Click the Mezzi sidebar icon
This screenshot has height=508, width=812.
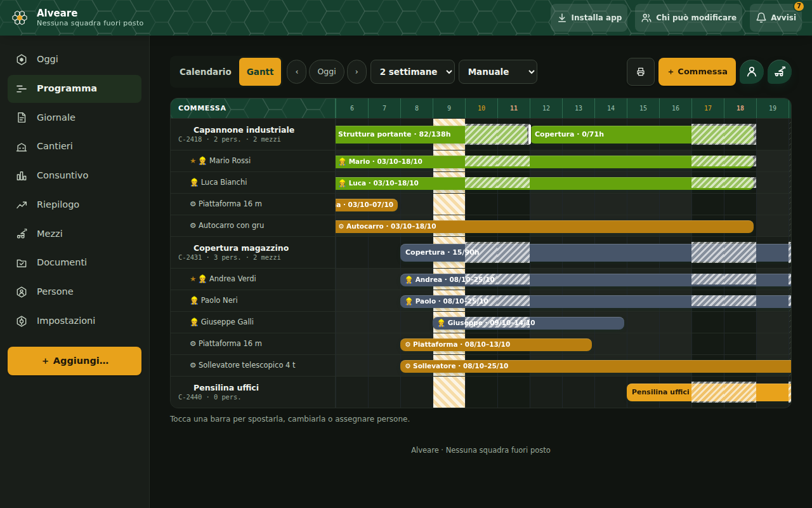pos(22,234)
